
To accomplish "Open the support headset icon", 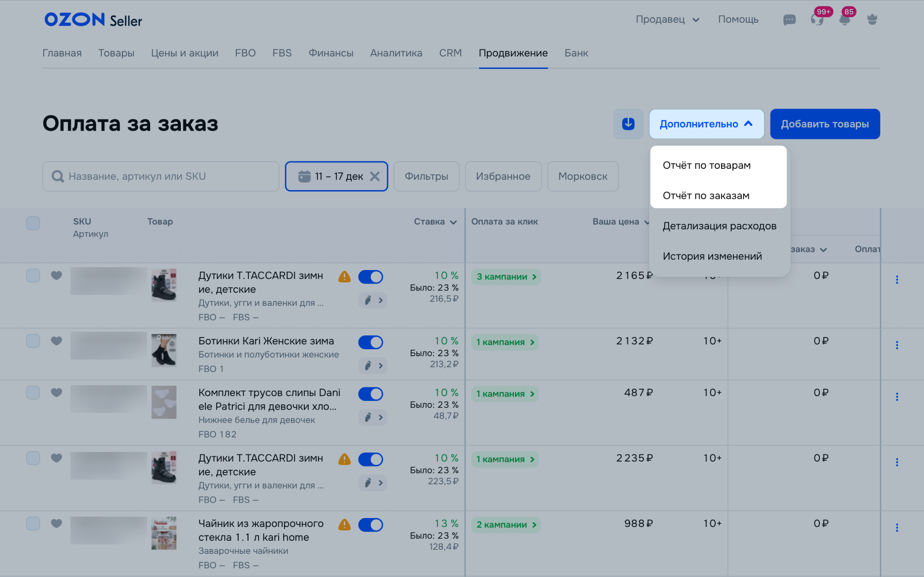I will 816,20.
